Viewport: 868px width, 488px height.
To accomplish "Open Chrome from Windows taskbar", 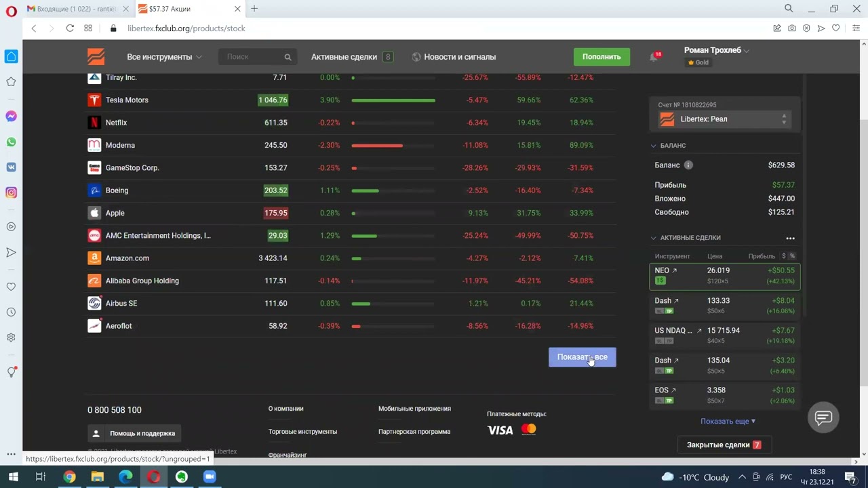I will (x=69, y=477).
